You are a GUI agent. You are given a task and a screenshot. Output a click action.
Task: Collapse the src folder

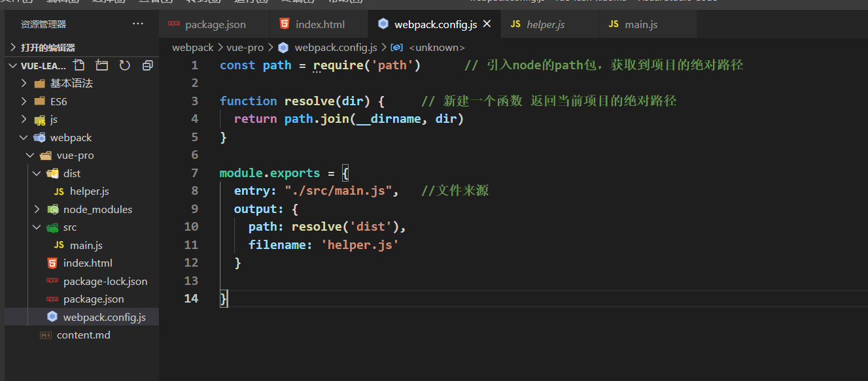[37, 227]
